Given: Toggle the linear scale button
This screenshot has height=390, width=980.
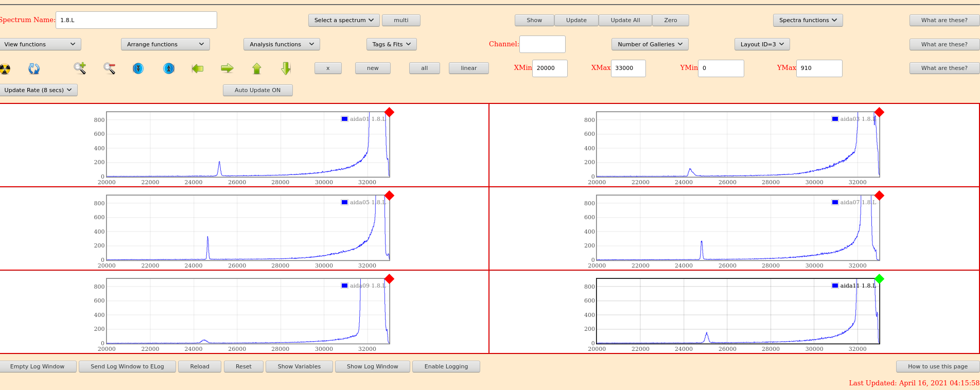Looking at the screenshot, I should [x=468, y=68].
